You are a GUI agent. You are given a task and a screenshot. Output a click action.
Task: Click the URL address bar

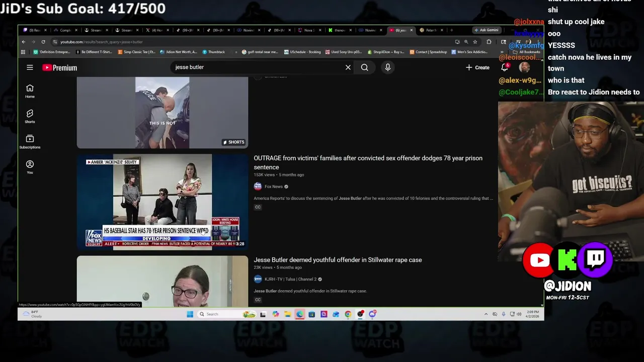[252, 42]
